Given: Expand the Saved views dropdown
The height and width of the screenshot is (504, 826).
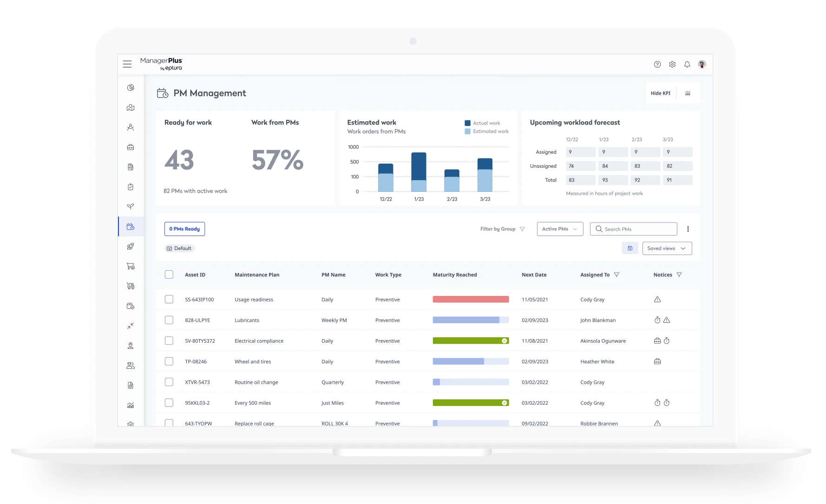Looking at the screenshot, I should [666, 248].
